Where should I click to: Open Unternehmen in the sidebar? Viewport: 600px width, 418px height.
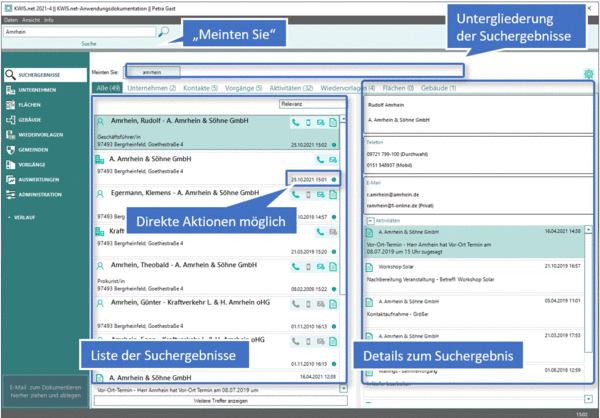[36, 90]
